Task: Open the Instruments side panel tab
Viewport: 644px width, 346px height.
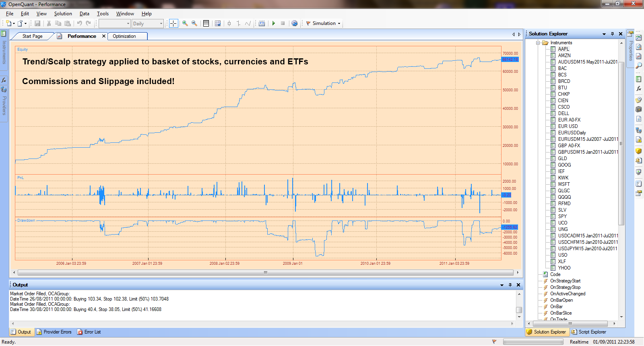Action: pyautogui.click(x=4, y=49)
